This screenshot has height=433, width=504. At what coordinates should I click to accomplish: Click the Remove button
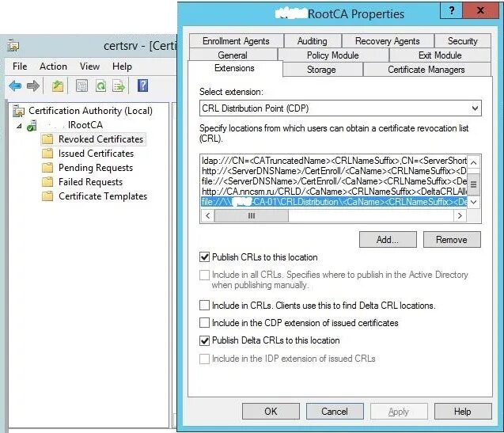click(452, 240)
